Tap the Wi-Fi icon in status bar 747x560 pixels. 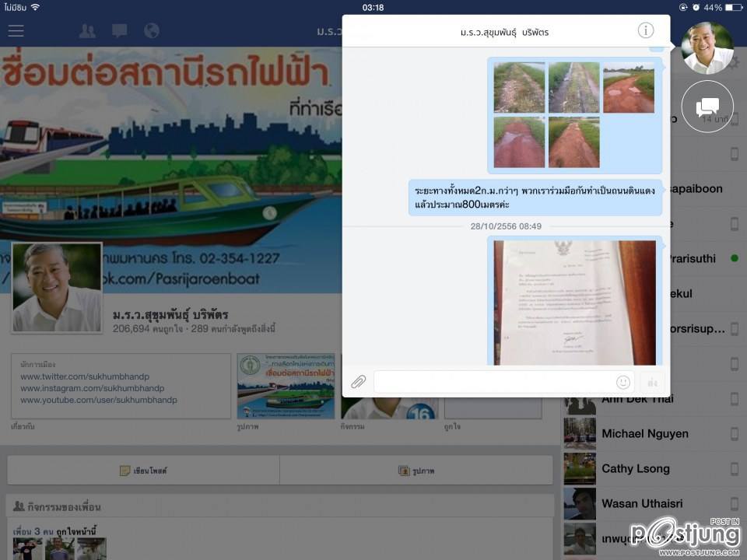coord(35,7)
